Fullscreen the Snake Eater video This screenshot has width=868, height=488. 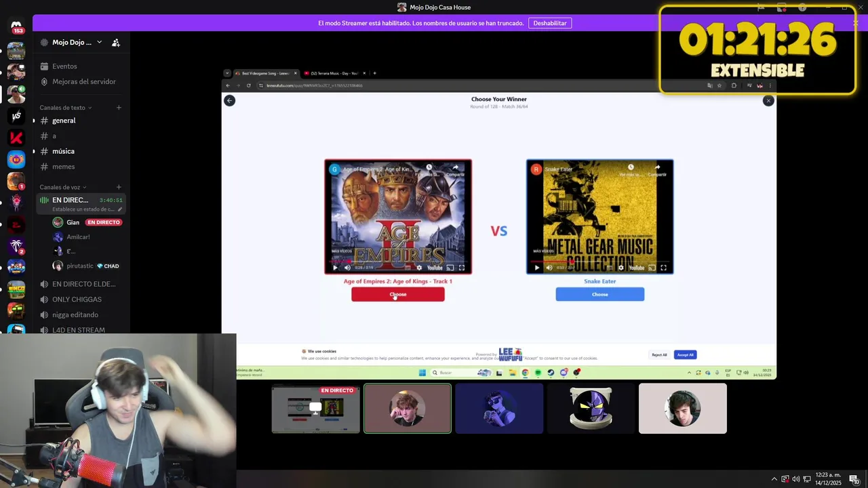click(663, 268)
